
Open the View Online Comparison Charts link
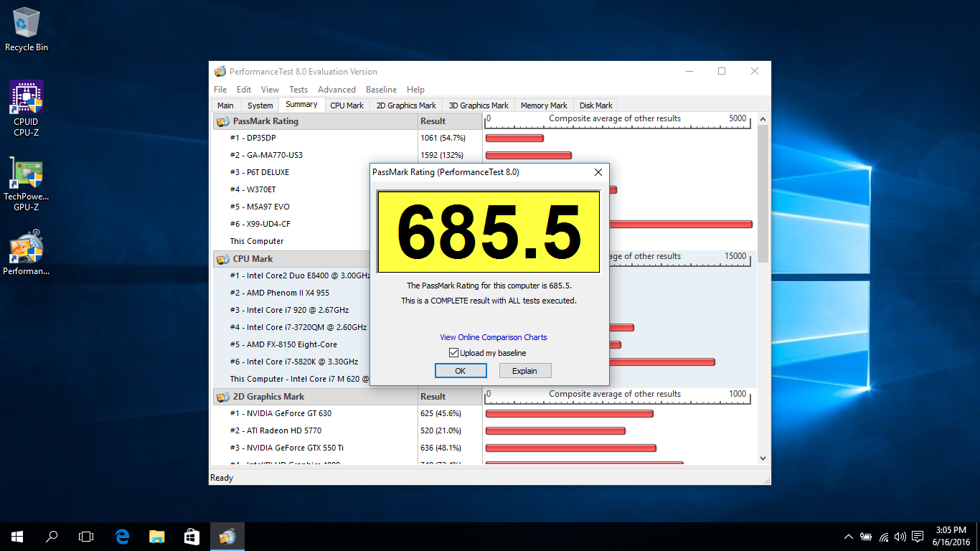tap(494, 337)
